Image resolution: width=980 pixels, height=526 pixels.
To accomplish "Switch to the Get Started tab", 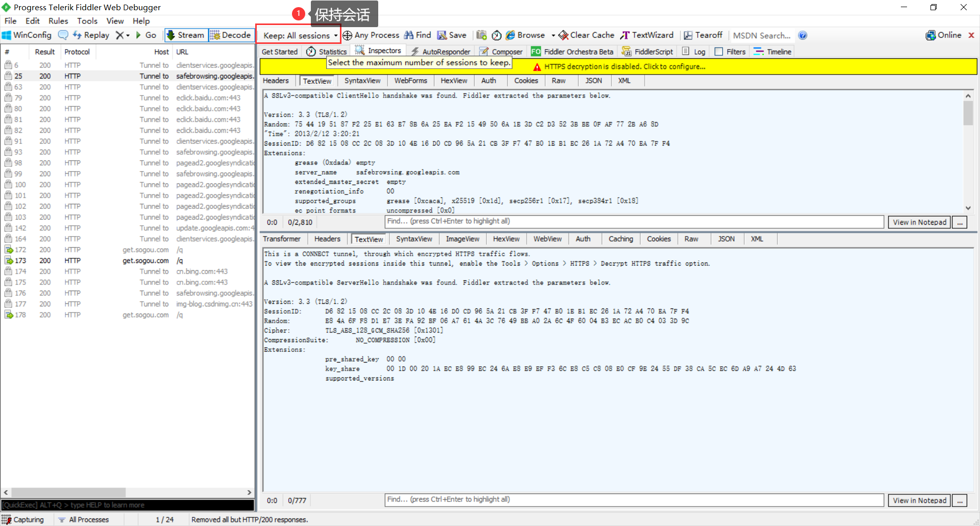I will pyautogui.click(x=279, y=52).
